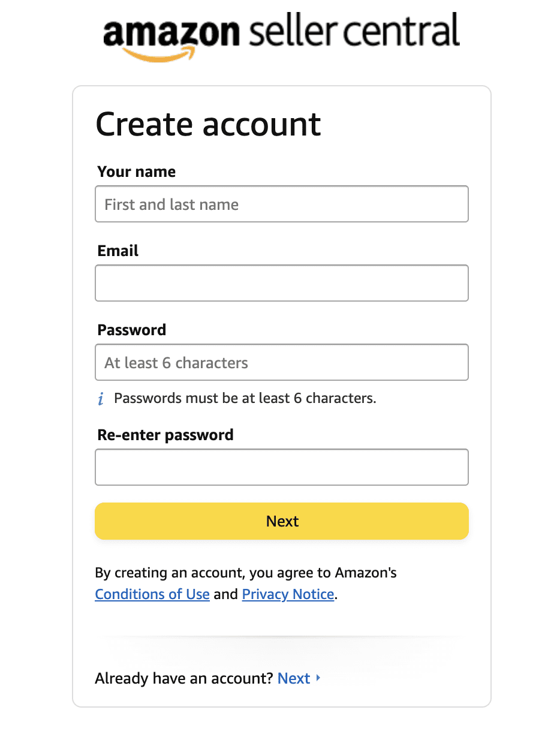
Task: Click the blue info icon under Password
Action: click(x=101, y=399)
